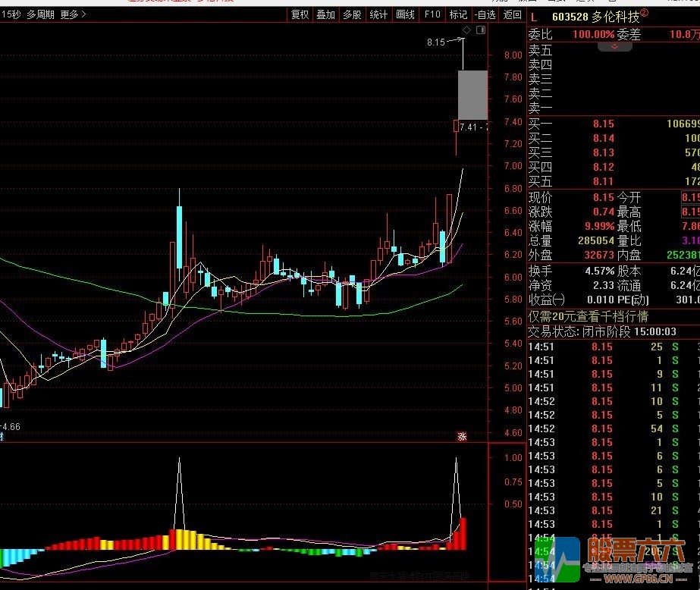Click the 返回 back button
Viewport: 700px width, 590px height.
[512, 14]
